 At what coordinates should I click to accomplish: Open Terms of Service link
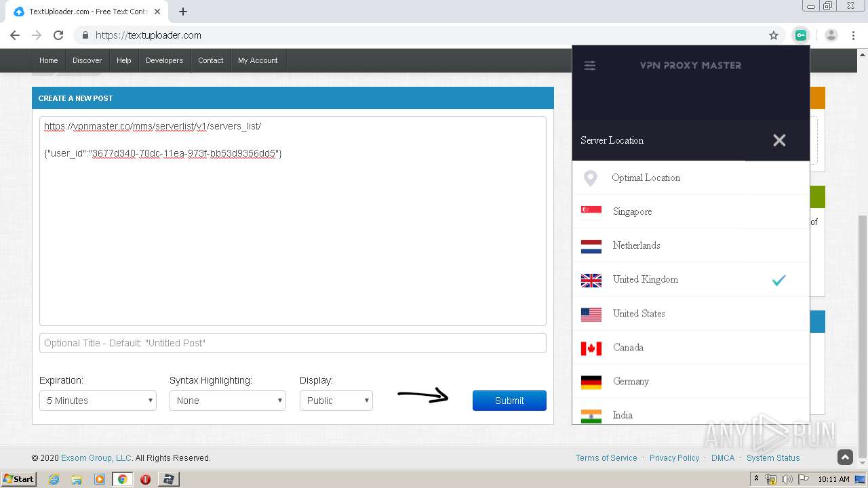[606, 458]
